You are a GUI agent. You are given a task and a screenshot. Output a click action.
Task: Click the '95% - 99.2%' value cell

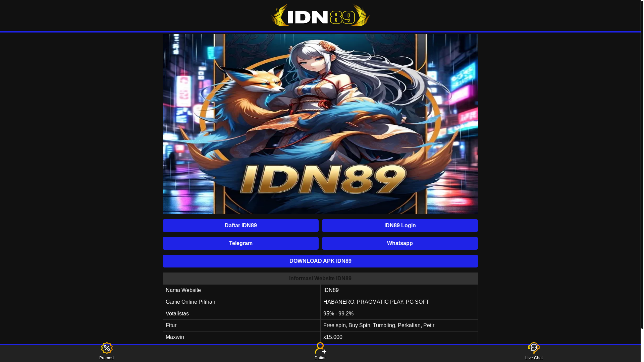(399, 314)
